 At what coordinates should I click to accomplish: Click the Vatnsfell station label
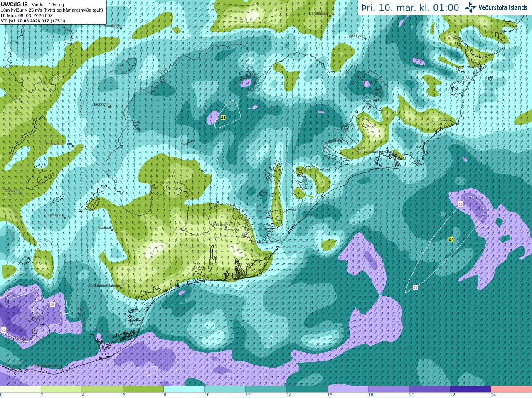pyautogui.click(x=12, y=191)
